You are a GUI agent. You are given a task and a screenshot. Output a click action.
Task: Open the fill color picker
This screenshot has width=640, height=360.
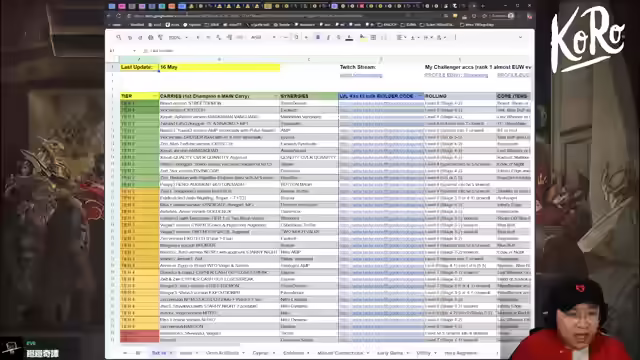tap(363, 38)
